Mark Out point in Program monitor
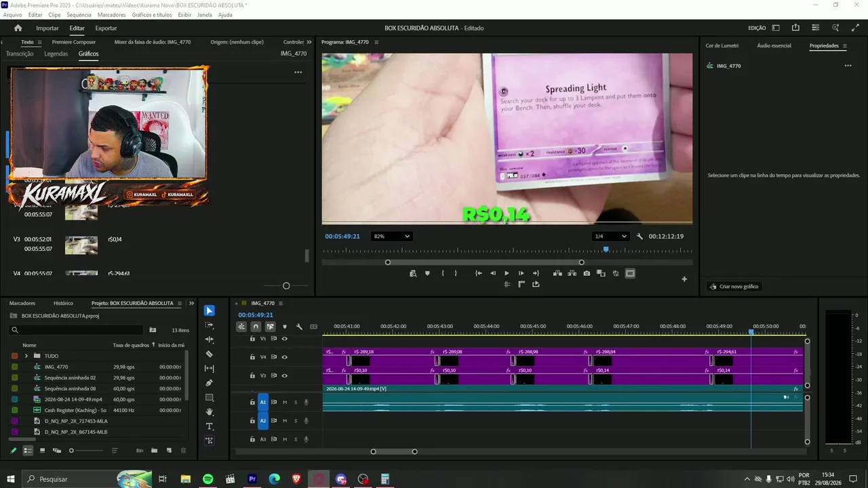The height and width of the screenshot is (488, 868). tap(456, 273)
